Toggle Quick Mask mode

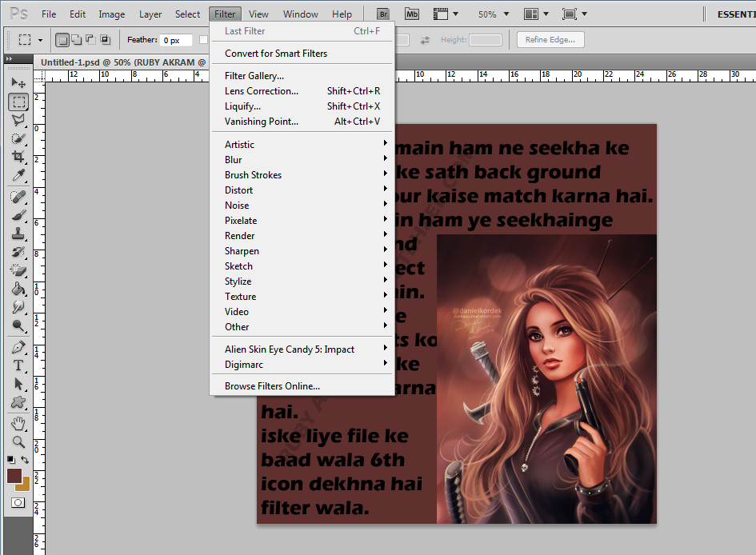tap(18, 502)
